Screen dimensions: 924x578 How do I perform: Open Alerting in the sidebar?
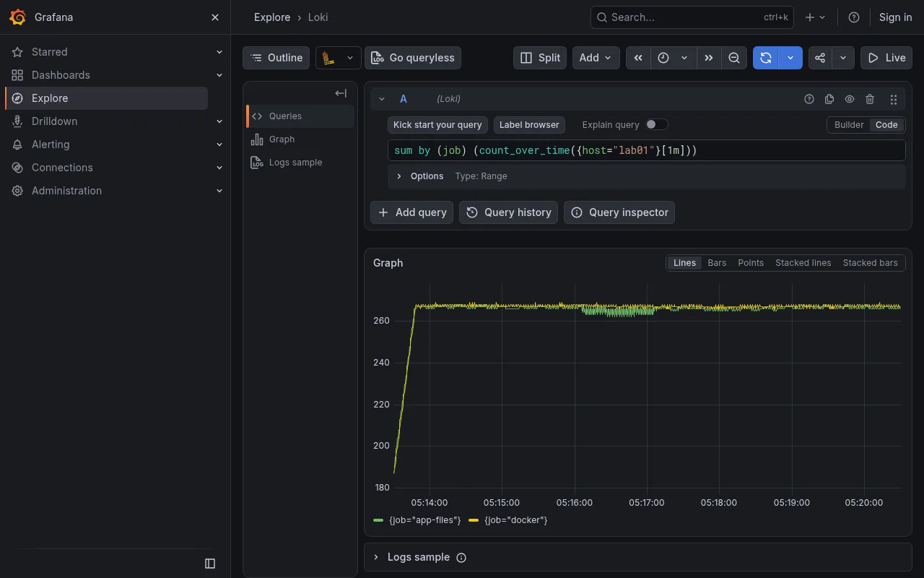click(51, 144)
